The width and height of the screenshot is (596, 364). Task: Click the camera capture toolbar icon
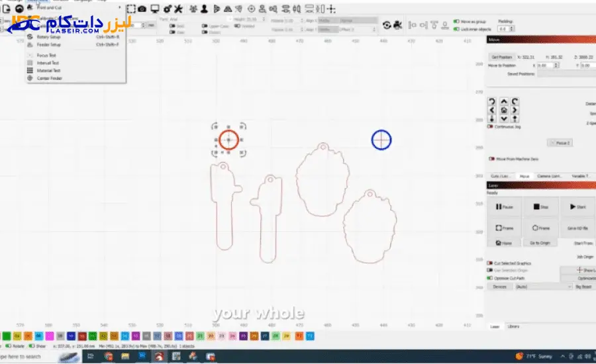point(143,9)
